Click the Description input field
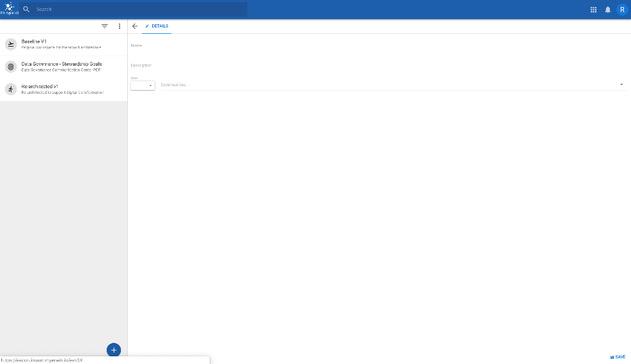 coord(378,65)
